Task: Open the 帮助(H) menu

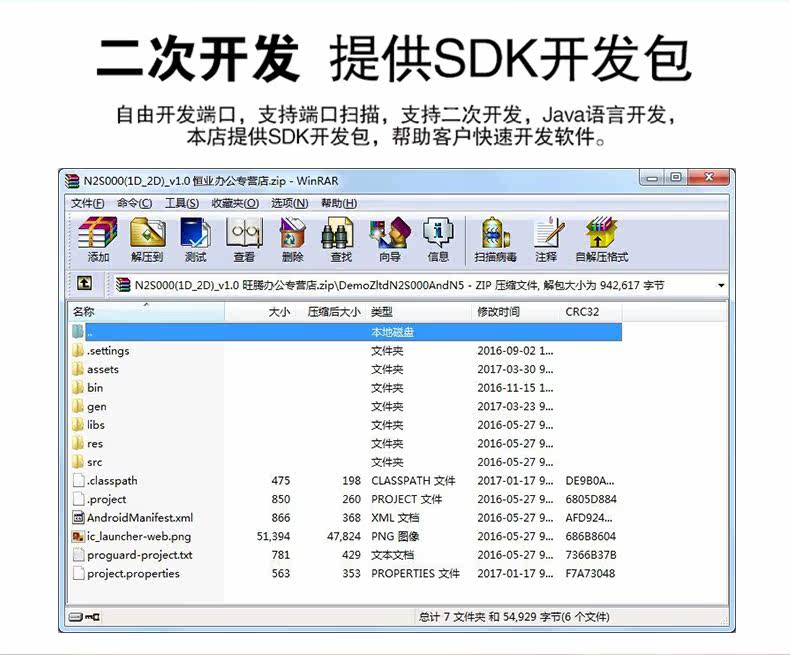Action: [x=339, y=204]
